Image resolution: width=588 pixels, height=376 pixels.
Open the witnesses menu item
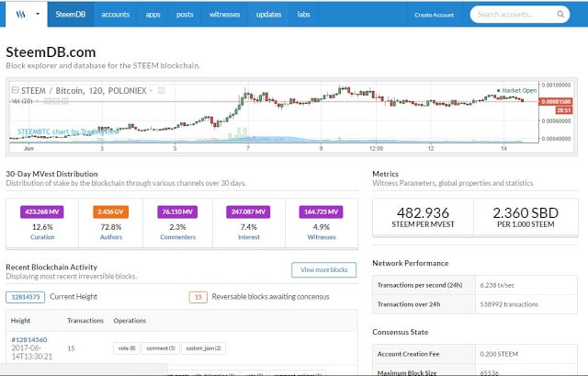coord(224,15)
